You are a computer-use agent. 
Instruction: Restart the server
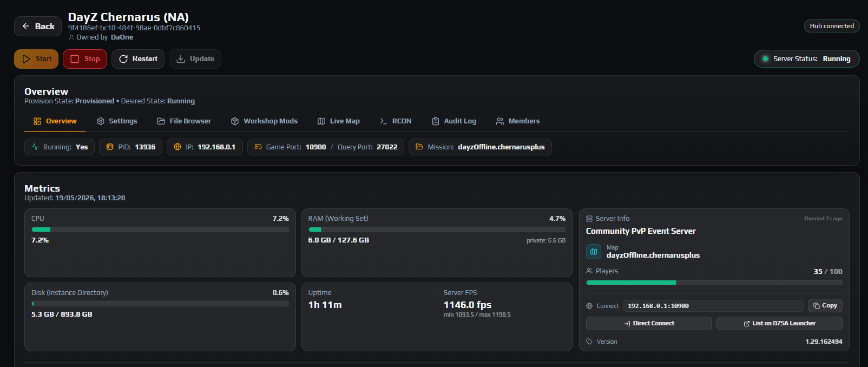138,59
